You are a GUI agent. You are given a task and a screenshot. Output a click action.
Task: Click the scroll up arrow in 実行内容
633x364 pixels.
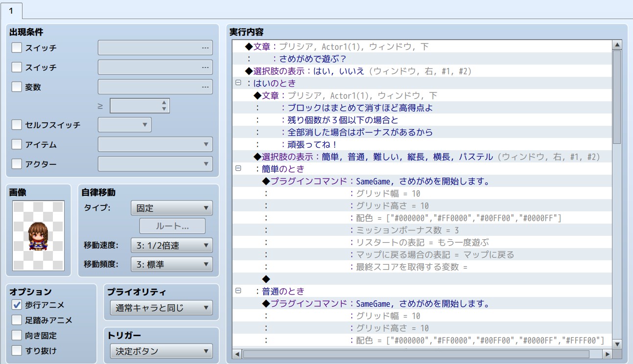pos(617,45)
